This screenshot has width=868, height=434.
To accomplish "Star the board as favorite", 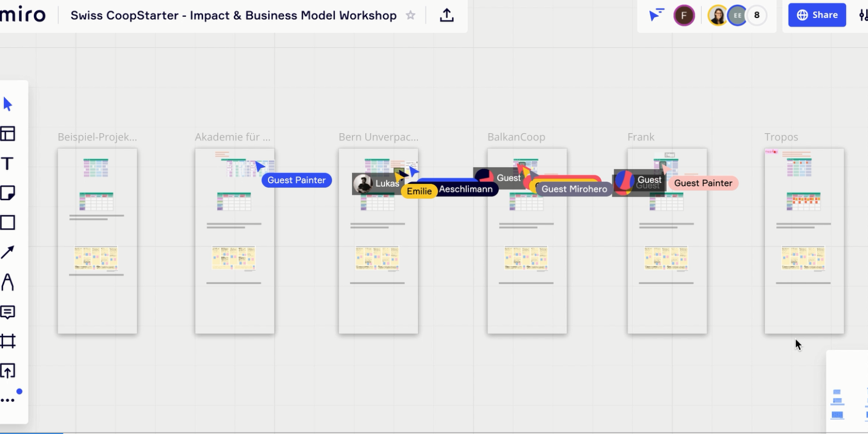I will click(411, 16).
